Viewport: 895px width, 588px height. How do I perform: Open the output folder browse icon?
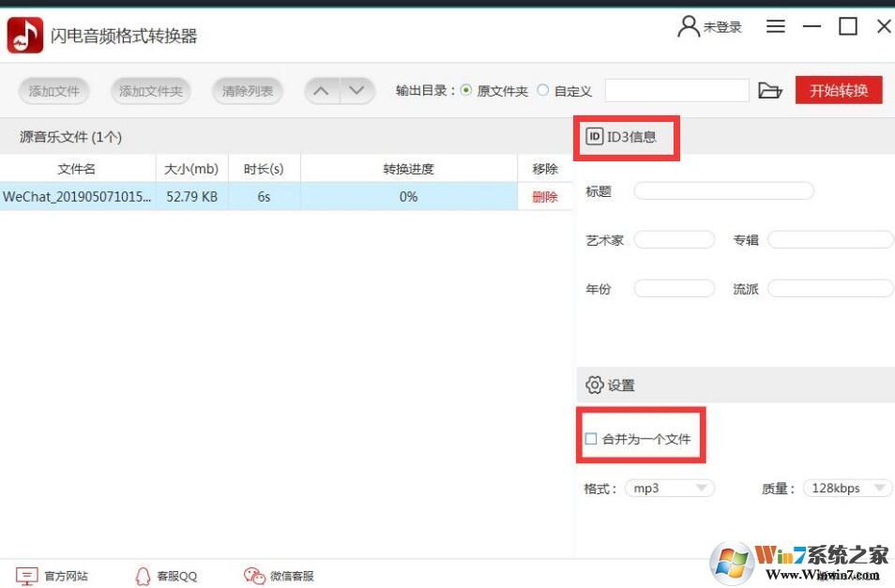click(x=770, y=90)
